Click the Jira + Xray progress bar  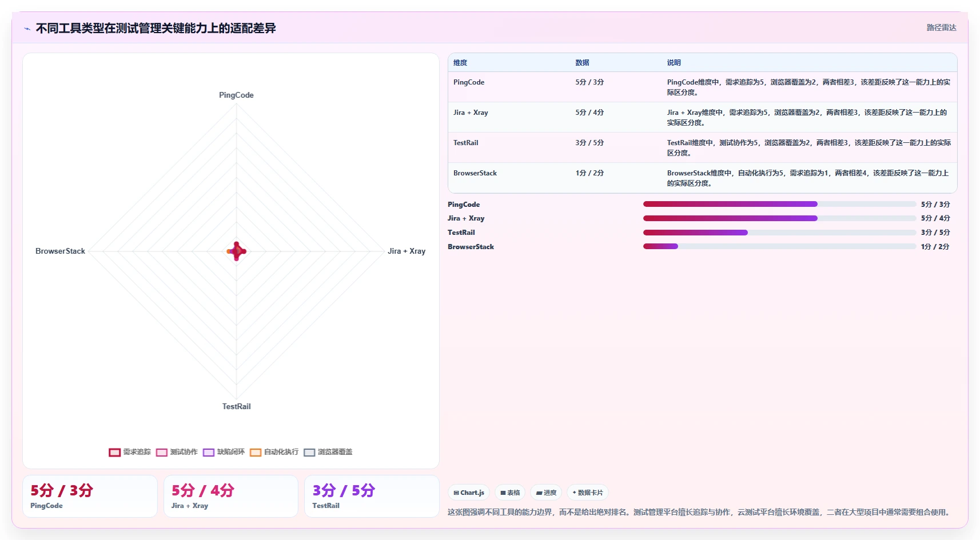coord(779,218)
